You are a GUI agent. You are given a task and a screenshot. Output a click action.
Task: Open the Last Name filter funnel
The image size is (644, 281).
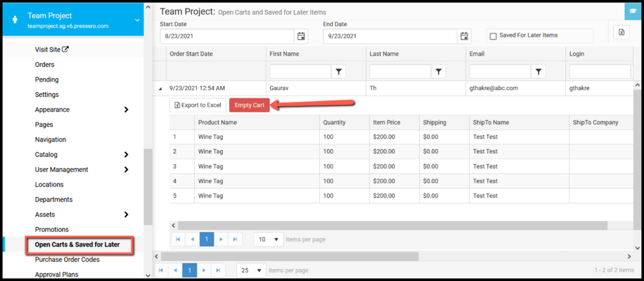point(438,72)
